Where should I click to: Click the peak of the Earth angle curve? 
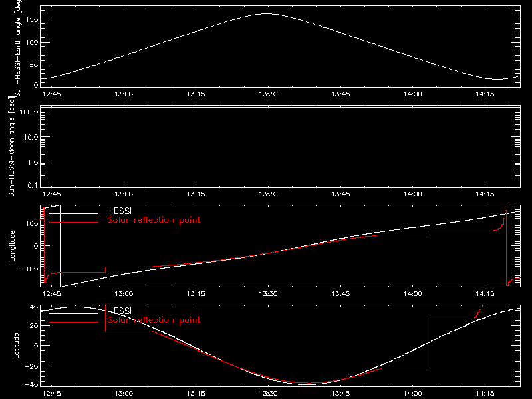click(x=267, y=14)
